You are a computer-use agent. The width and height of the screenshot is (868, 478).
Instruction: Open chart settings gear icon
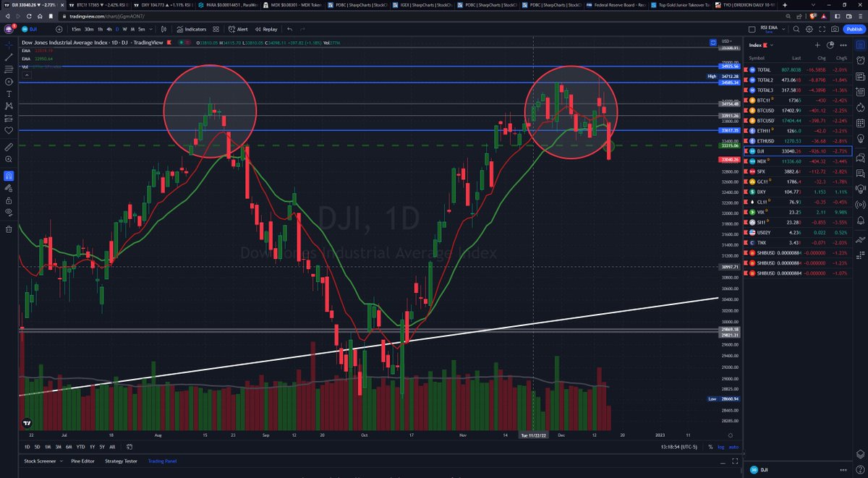(809, 29)
